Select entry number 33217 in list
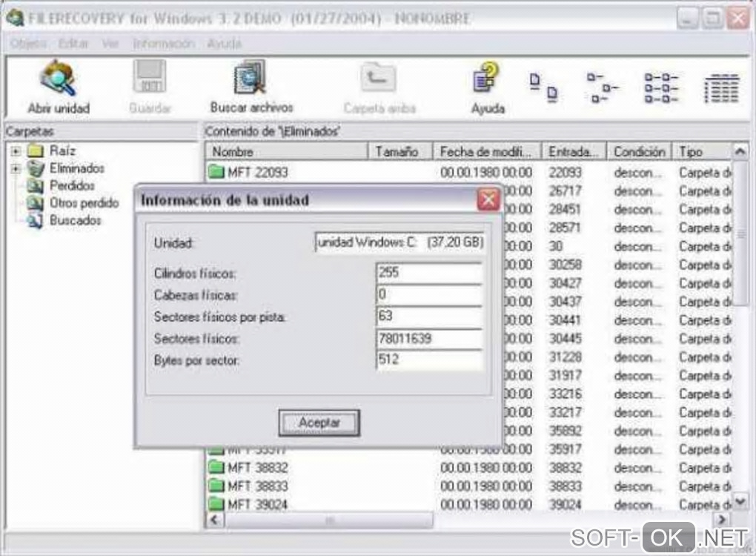The height and width of the screenshot is (556, 756). click(565, 412)
